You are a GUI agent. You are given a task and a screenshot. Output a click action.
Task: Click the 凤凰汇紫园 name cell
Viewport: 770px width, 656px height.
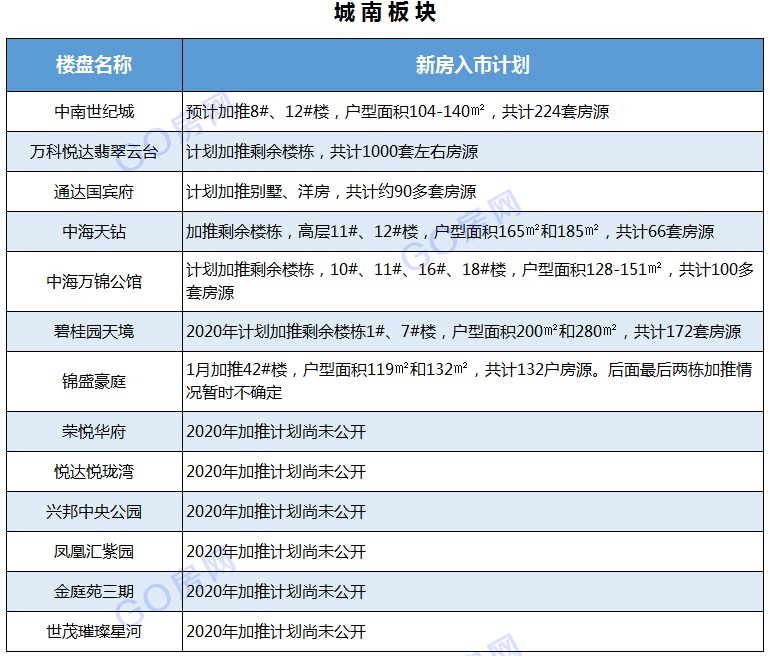click(94, 552)
